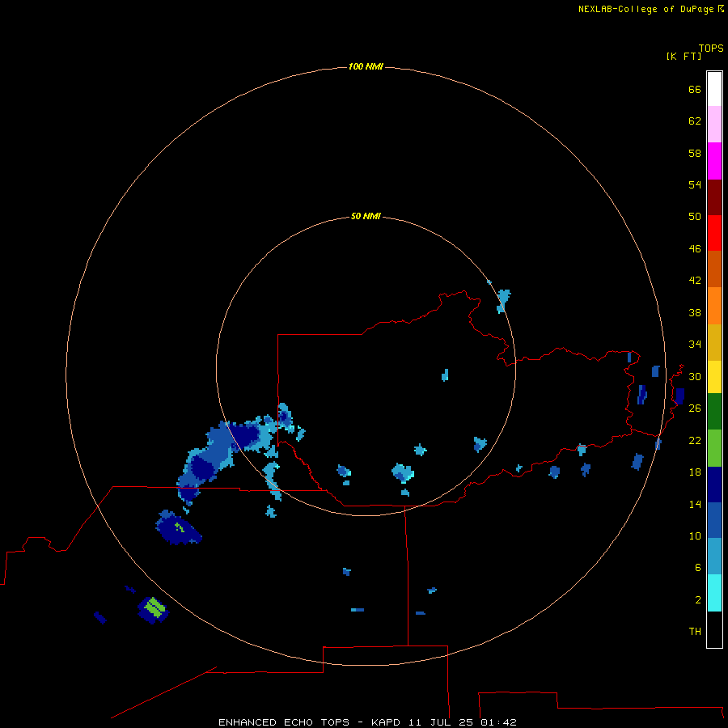728x728 pixels.
Task: Click the "50" legend value
Action: 695,217
